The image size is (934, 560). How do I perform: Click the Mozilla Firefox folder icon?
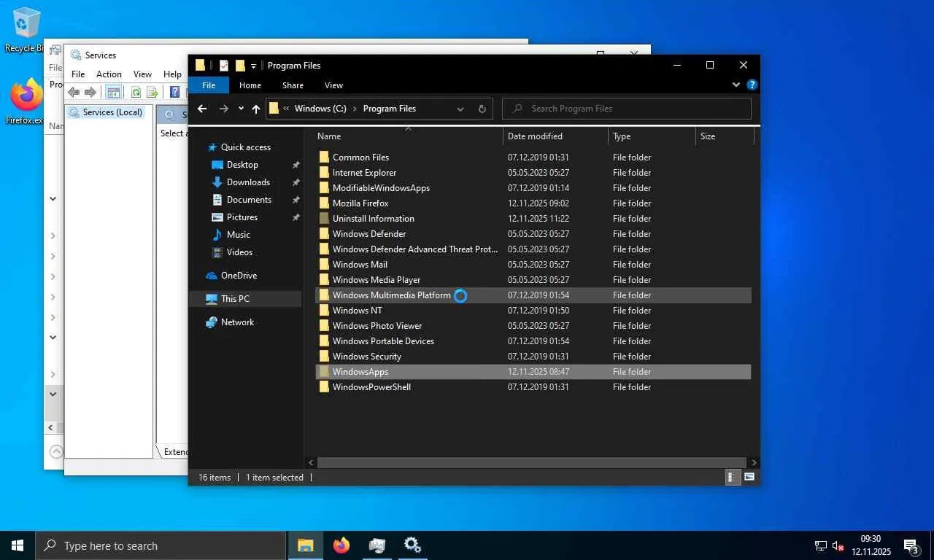coord(324,203)
